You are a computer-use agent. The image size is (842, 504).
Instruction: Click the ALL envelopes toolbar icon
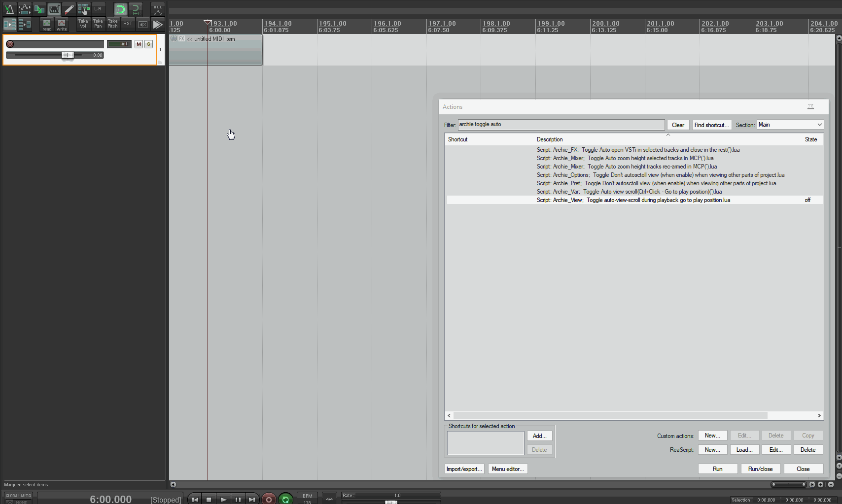pyautogui.click(x=158, y=9)
